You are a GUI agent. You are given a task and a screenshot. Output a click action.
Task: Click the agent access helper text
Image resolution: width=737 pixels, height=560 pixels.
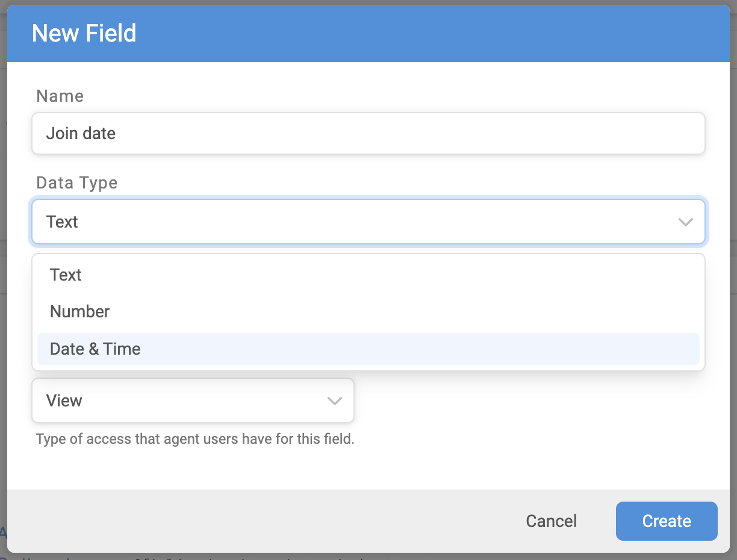click(195, 439)
